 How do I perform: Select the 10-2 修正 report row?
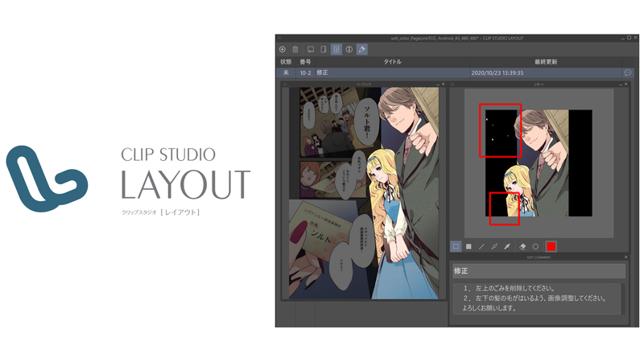[456, 72]
